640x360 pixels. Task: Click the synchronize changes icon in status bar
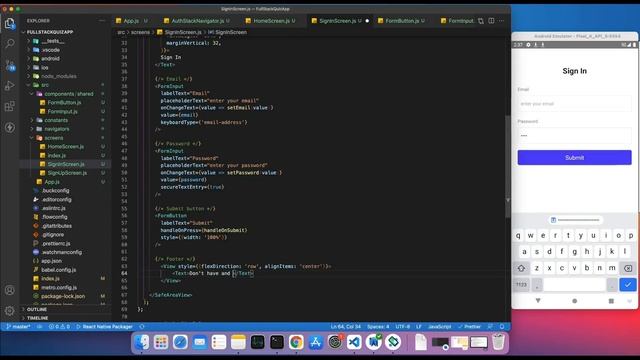pos(40,327)
